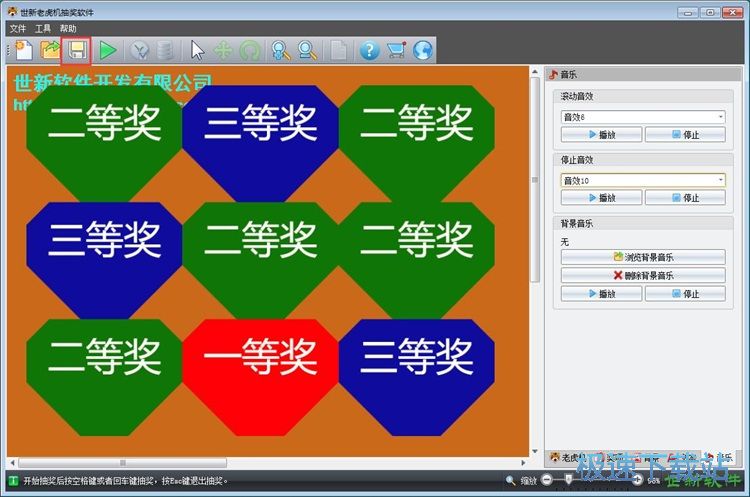Choose the green rotate tool
Viewport: 750px width, 497px height.
coord(250,50)
